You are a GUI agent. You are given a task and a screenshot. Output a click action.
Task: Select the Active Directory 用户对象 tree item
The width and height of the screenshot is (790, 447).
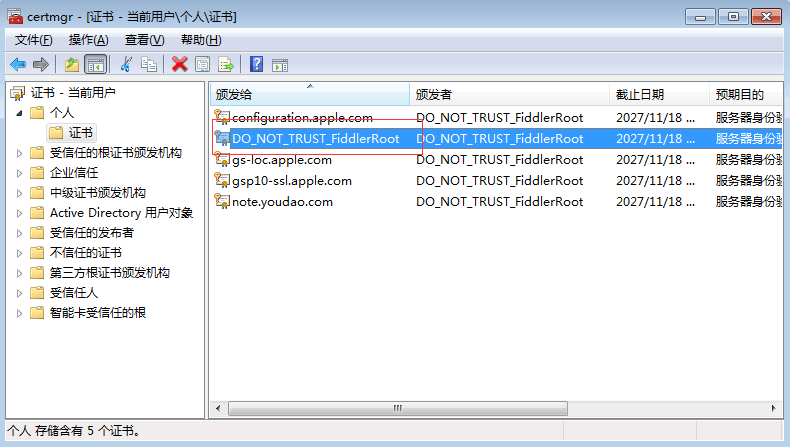point(121,213)
